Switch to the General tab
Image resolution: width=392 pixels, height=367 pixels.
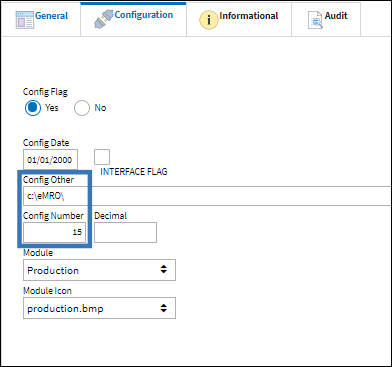tap(41, 19)
